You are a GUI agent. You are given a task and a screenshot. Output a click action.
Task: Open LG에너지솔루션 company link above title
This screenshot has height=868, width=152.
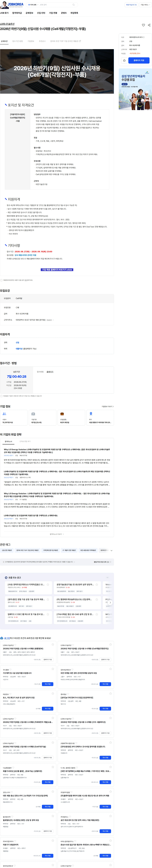[7, 24]
